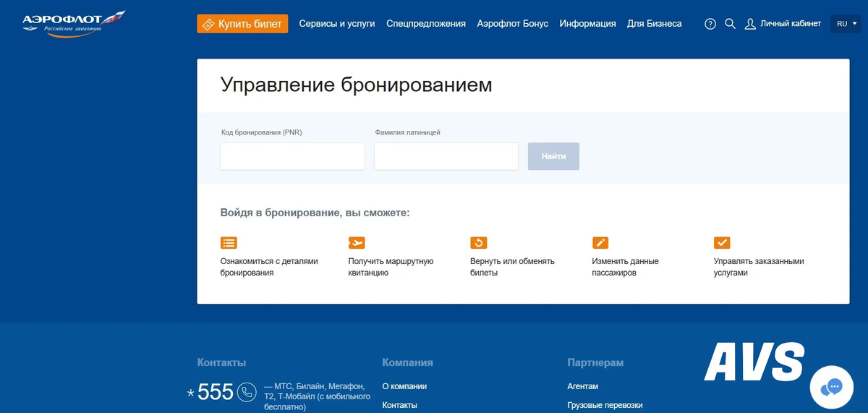Click the booking details list icon
868x413 pixels.
(x=229, y=243)
